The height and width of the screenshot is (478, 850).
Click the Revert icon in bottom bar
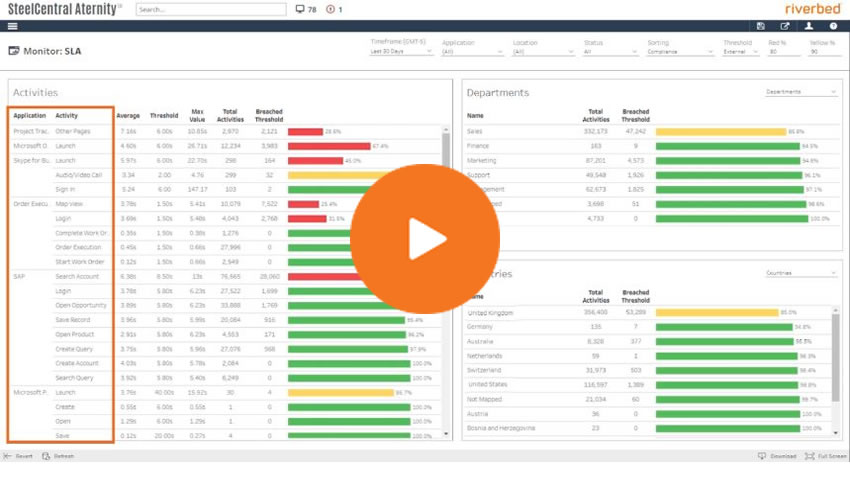(x=7, y=456)
